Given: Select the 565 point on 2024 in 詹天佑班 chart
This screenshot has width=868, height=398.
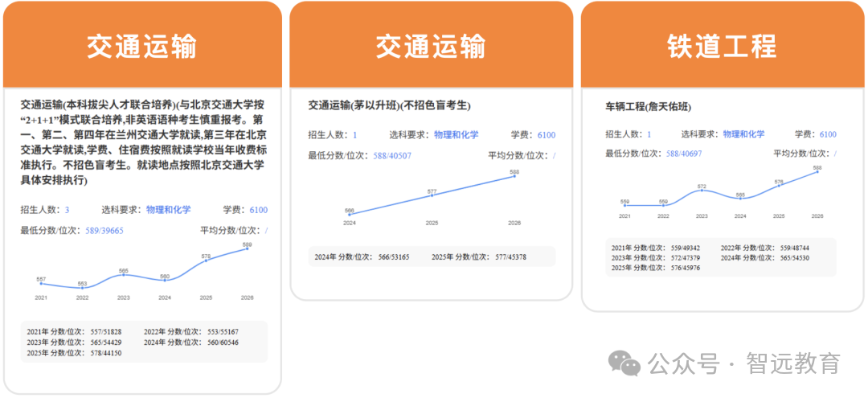Looking at the screenshot, I should pos(740,198).
